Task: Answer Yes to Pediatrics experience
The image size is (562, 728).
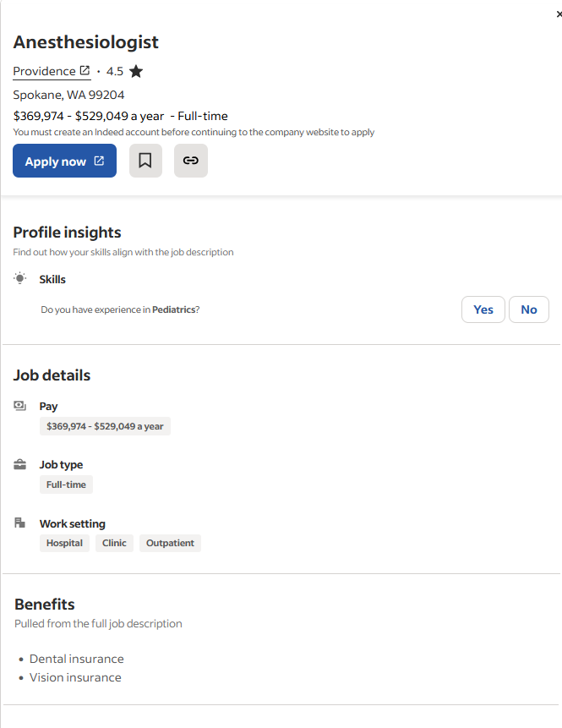Action: [x=483, y=309]
